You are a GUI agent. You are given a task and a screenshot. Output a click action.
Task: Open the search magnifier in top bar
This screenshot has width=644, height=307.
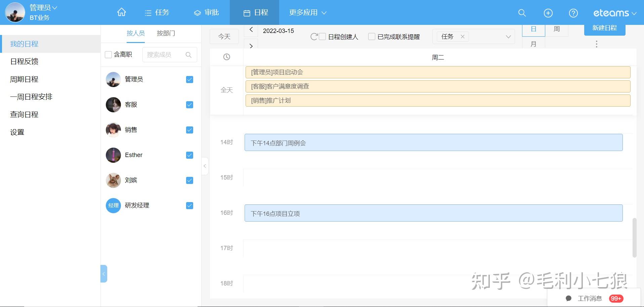tap(522, 13)
